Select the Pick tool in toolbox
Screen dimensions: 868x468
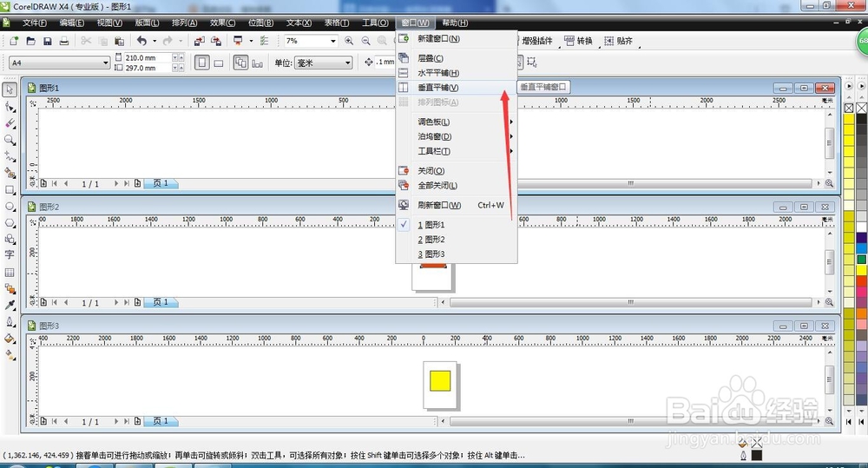pyautogui.click(x=10, y=89)
